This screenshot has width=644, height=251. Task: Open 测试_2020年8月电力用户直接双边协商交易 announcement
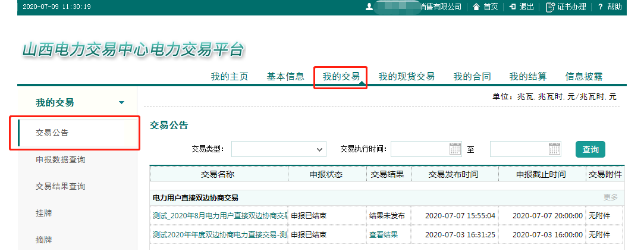tap(219, 215)
